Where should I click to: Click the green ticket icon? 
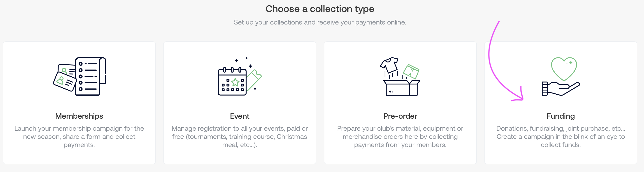point(254,80)
